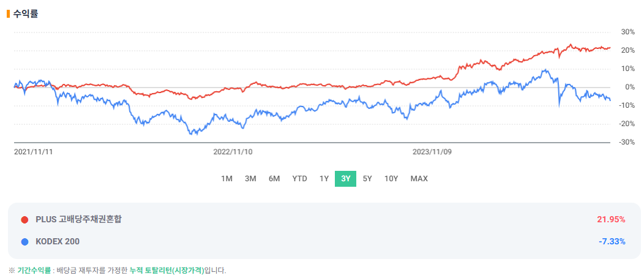
Task: Click the 누적 토탈리턴(시장가격) footnote text
Action: (167, 271)
